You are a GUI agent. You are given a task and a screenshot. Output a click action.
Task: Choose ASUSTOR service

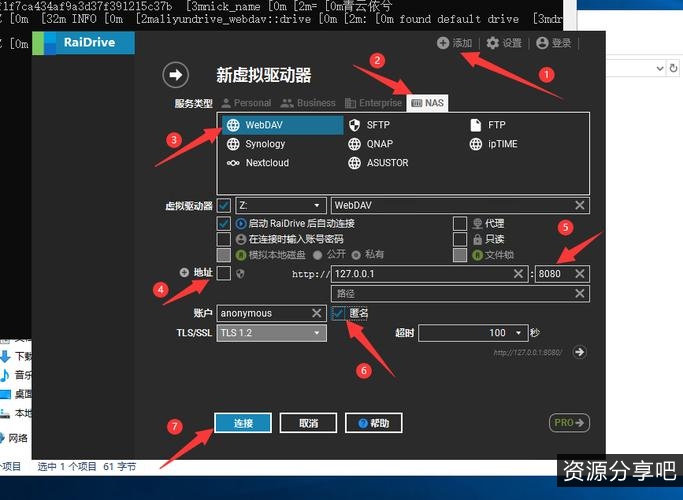coord(378,163)
